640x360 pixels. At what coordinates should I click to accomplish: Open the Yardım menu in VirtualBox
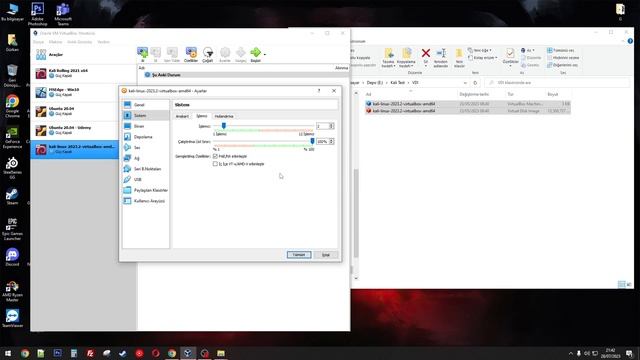tap(103, 42)
